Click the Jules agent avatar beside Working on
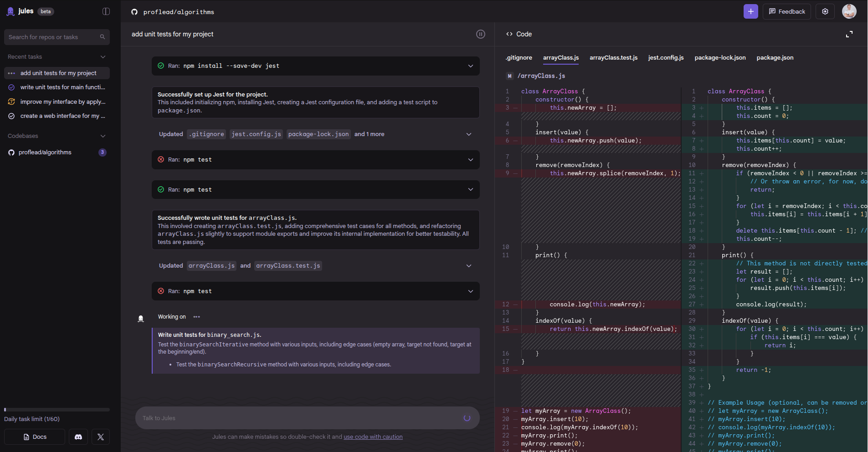 click(141, 319)
